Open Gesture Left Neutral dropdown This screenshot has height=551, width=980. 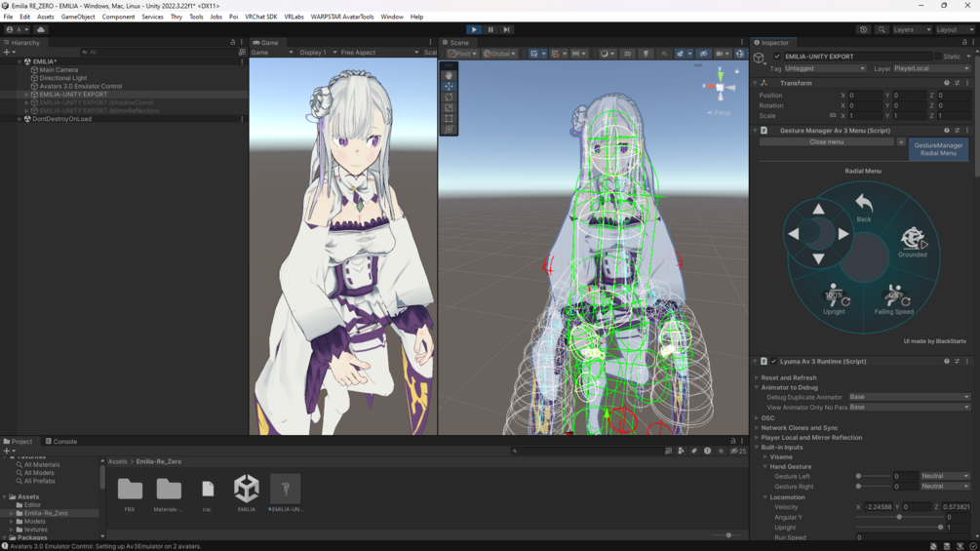945,476
